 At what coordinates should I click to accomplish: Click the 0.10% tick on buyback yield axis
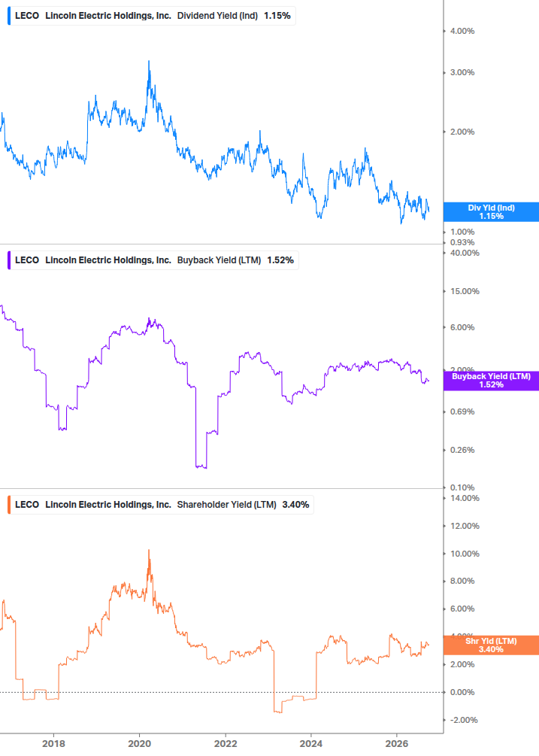(462, 487)
